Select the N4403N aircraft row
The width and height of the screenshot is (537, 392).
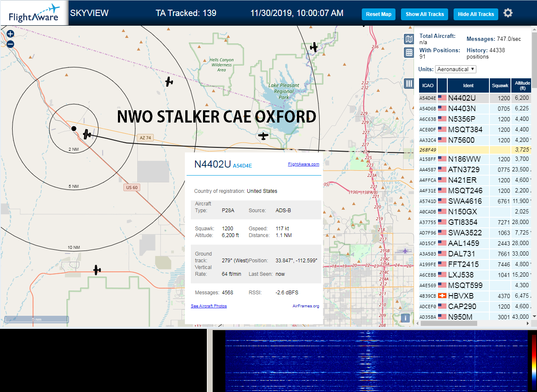click(x=475, y=108)
